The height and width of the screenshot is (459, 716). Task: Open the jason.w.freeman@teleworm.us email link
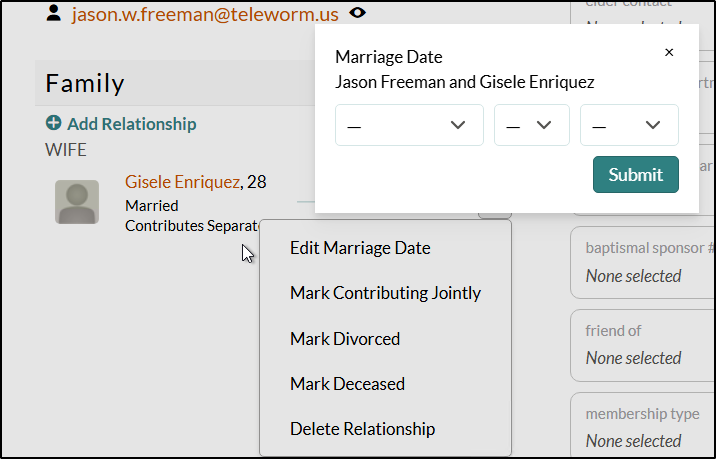[x=205, y=14]
